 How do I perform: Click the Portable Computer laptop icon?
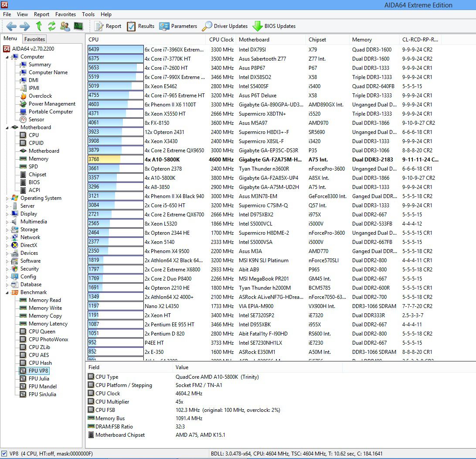23,112
